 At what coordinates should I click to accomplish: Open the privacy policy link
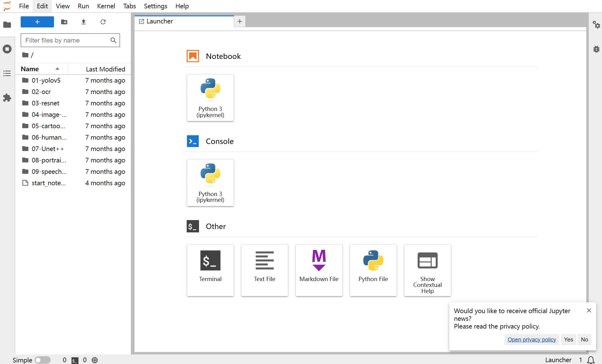(x=532, y=340)
